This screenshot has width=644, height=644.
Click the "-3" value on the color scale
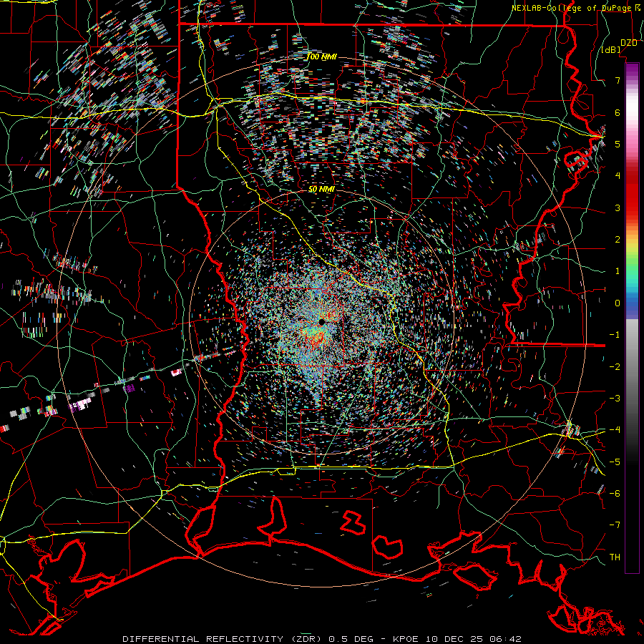615,399
